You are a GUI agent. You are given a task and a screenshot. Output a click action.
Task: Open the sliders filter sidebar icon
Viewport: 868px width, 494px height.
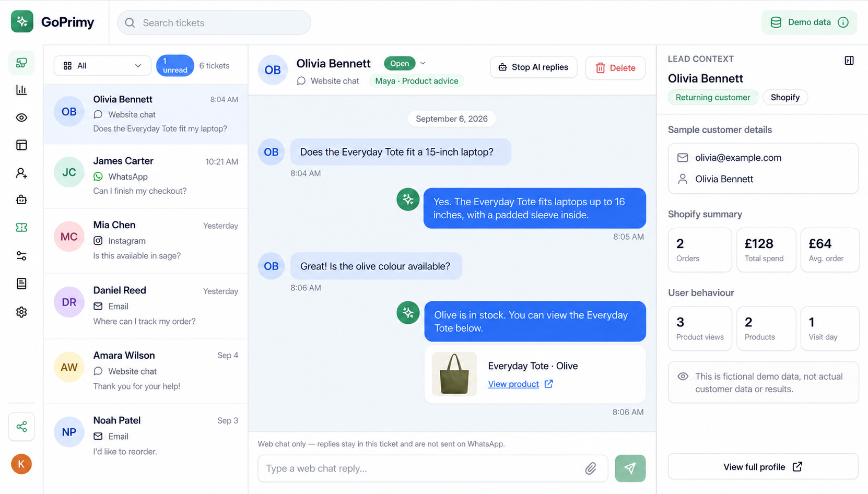pyautogui.click(x=21, y=256)
